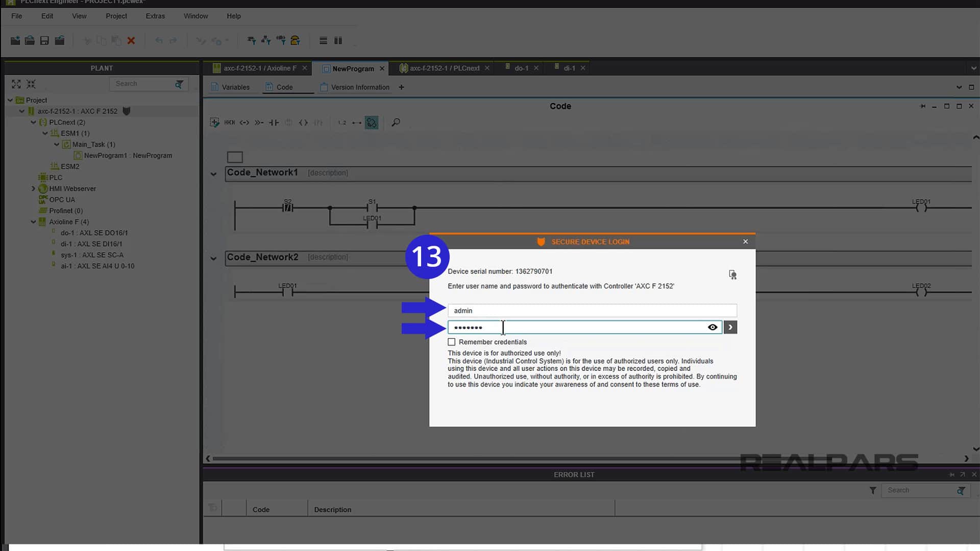Collapse the PLCnext (2) tree node
980x551 pixels.
[33, 122]
